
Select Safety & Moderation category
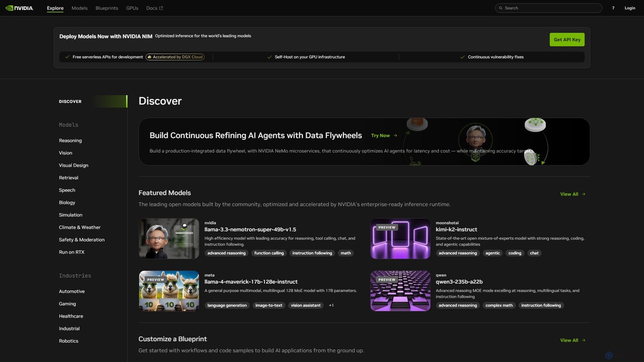[82, 240]
